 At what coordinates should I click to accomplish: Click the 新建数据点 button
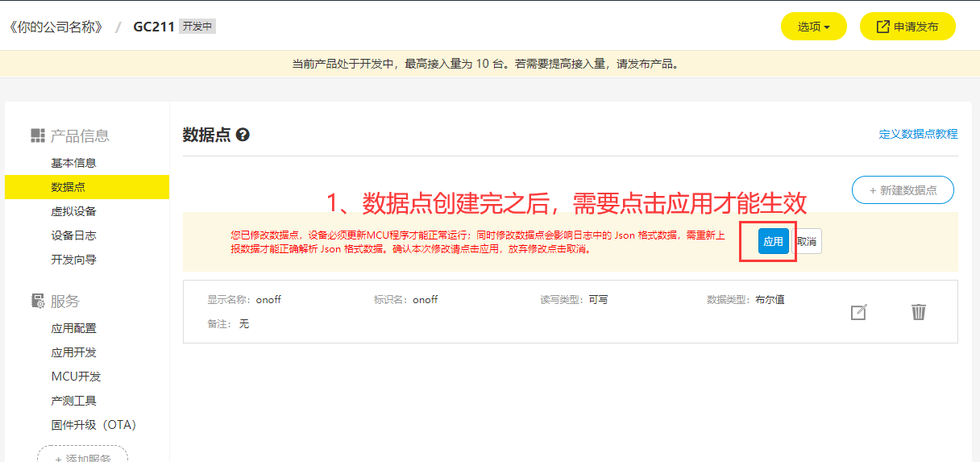point(903,190)
